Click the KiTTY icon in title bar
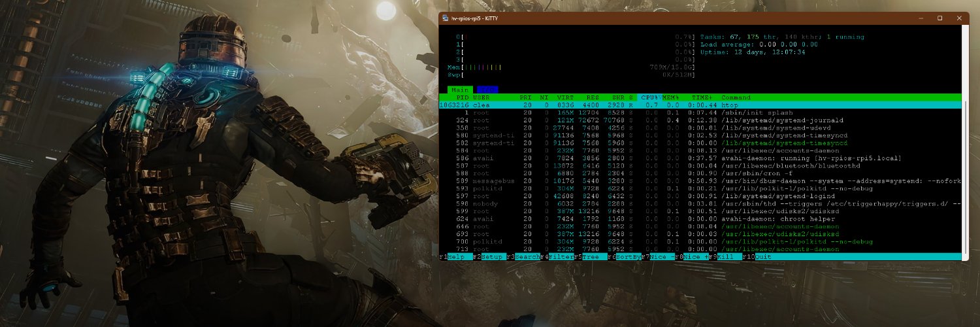The height and width of the screenshot is (327, 980). click(x=445, y=18)
